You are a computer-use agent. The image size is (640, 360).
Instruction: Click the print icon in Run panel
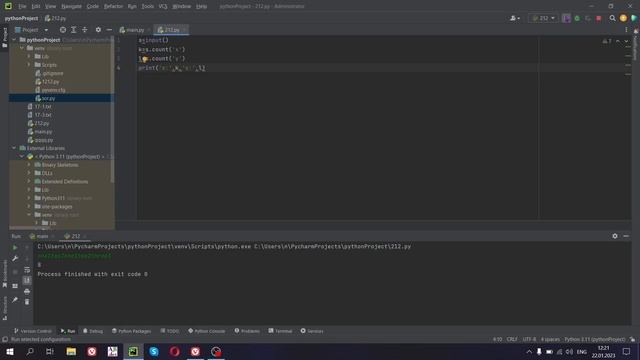[27, 291]
